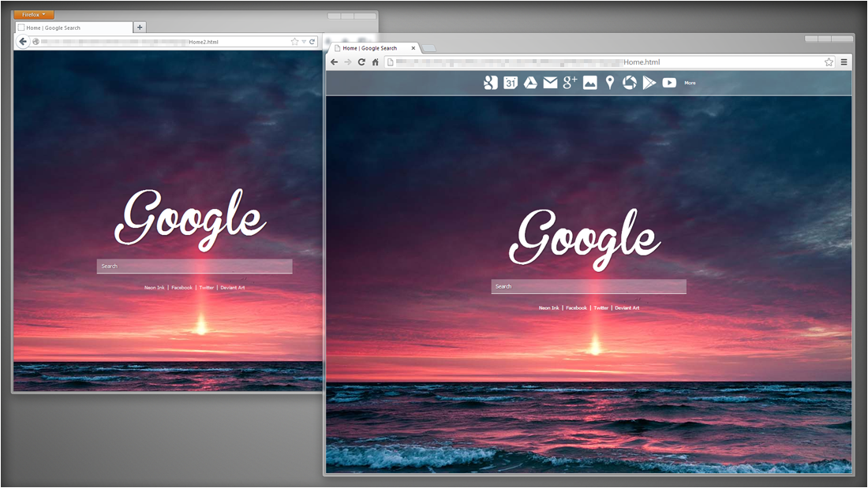Screen dimensions: 868x488
Task: Open Gmail from the Google apps toolbar
Action: coord(550,82)
